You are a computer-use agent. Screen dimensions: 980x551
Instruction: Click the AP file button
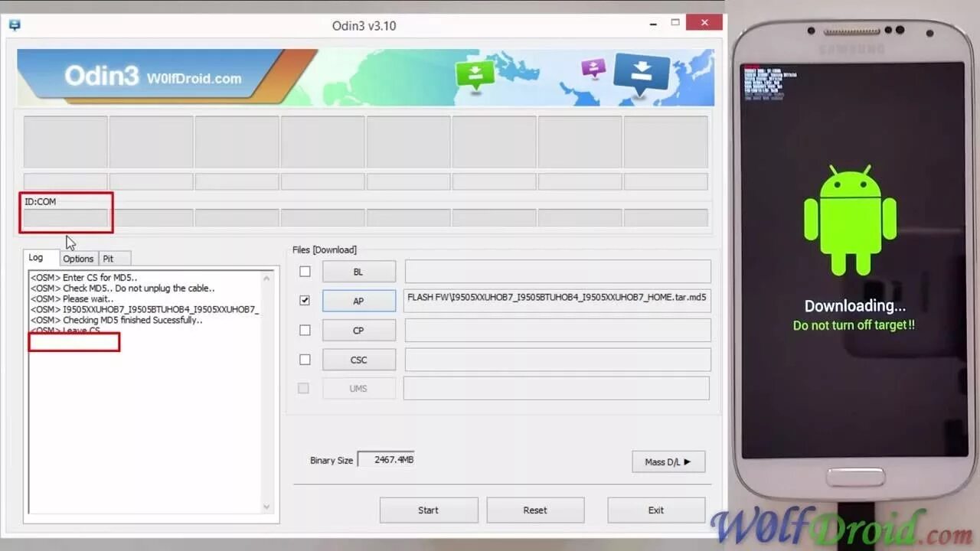tap(358, 301)
